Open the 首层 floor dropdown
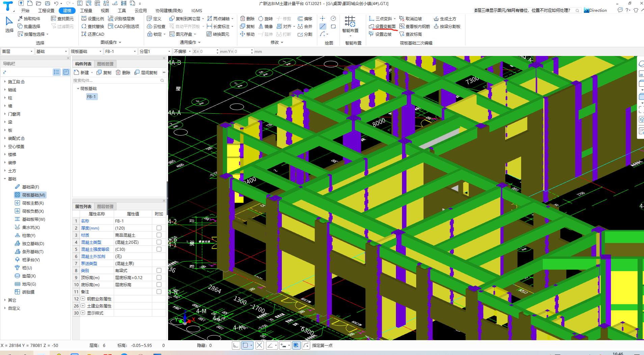Image resolution: width=644 pixels, height=355 pixels. (x=17, y=51)
